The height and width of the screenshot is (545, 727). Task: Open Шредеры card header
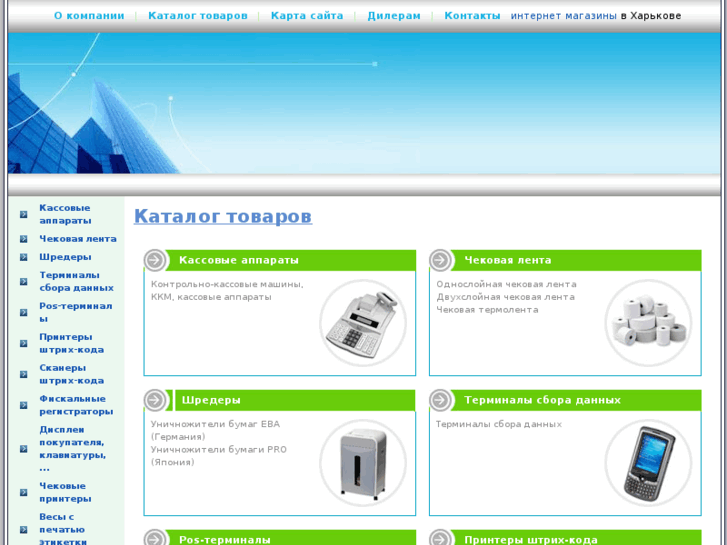coord(211,400)
